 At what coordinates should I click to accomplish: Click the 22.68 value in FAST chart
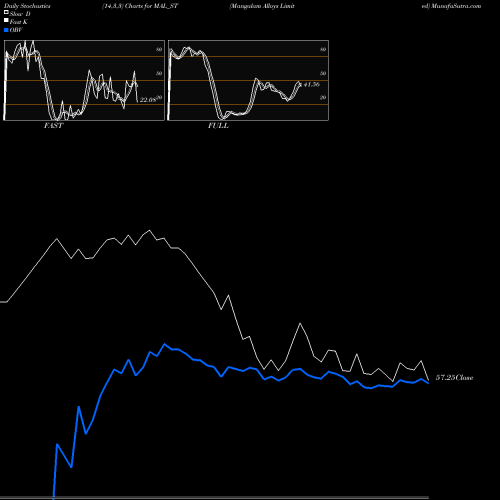pos(148,99)
